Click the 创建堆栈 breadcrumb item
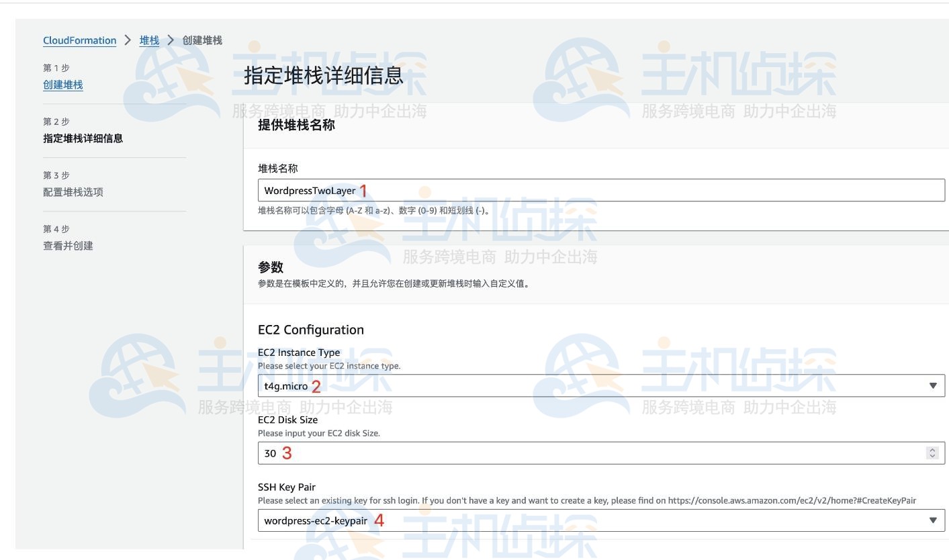Screen dimensions: 949x560 pos(202,40)
